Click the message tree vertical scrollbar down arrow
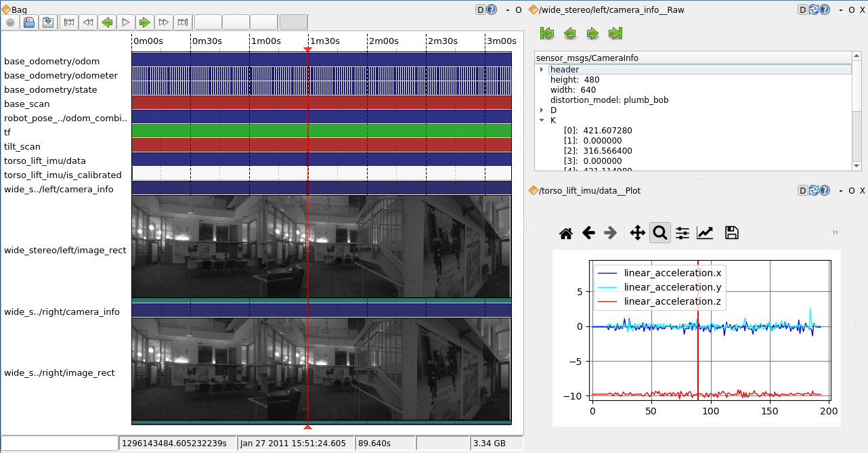The height and width of the screenshot is (453, 868). [856, 166]
